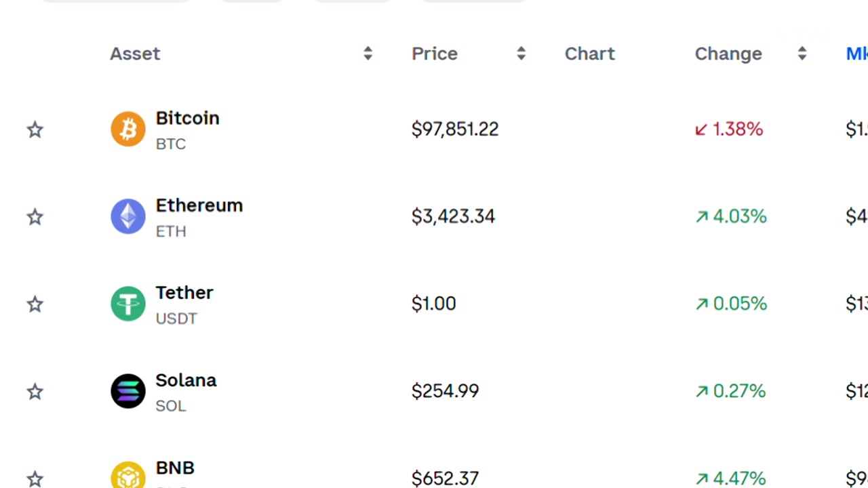Add Ethereum to watchlist via star
This screenshot has height=488, width=868.
click(x=35, y=217)
